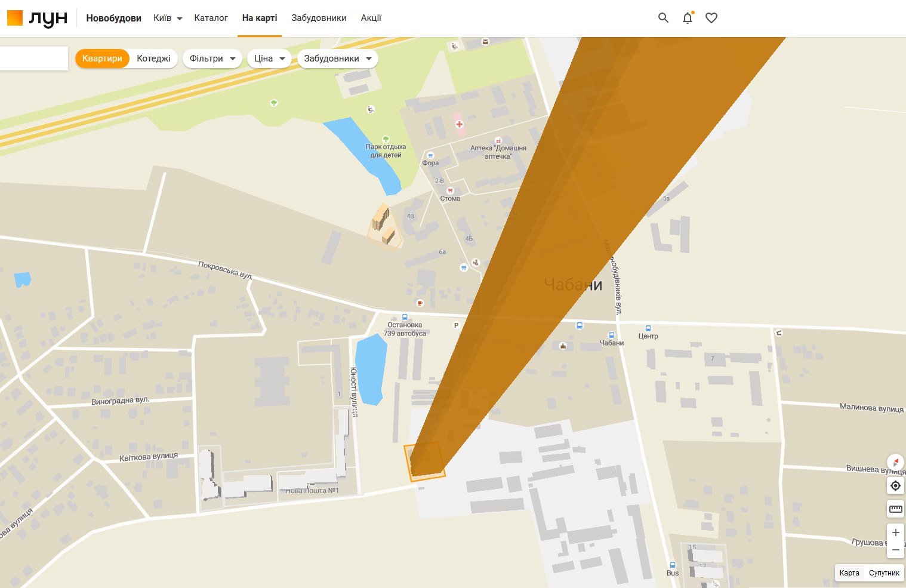
Task: Open Забудовники in top navigation
Action: point(319,18)
